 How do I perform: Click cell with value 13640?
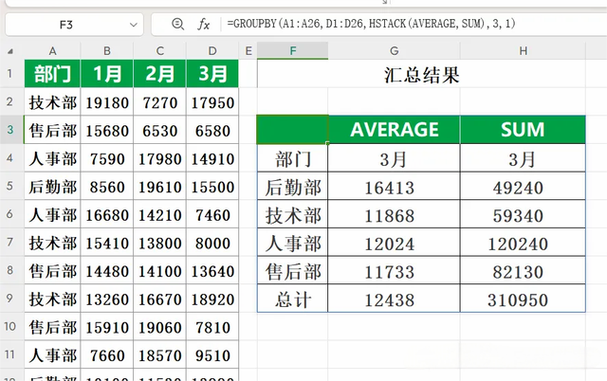(x=213, y=271)
